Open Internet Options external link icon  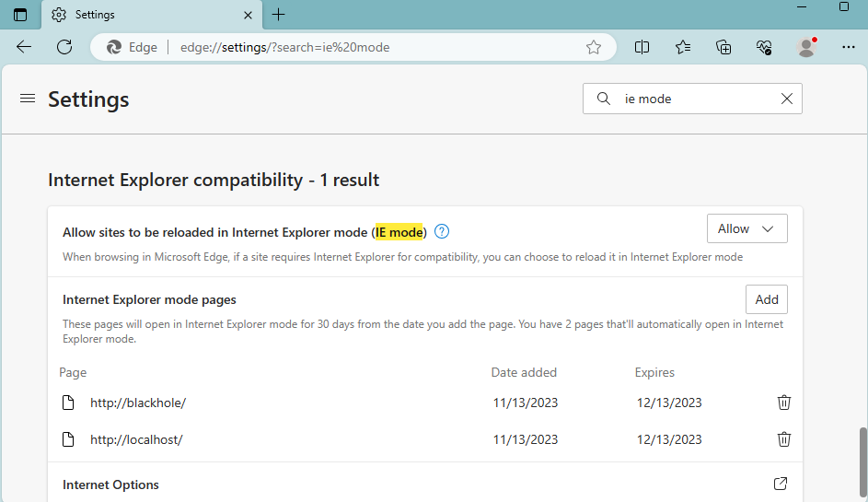[780, 484]
